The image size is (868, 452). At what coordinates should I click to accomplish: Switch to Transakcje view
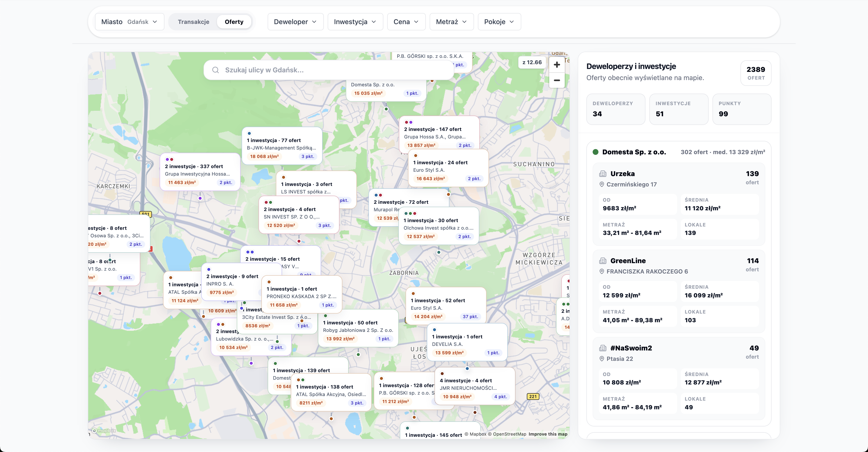(x=193, y=21)
